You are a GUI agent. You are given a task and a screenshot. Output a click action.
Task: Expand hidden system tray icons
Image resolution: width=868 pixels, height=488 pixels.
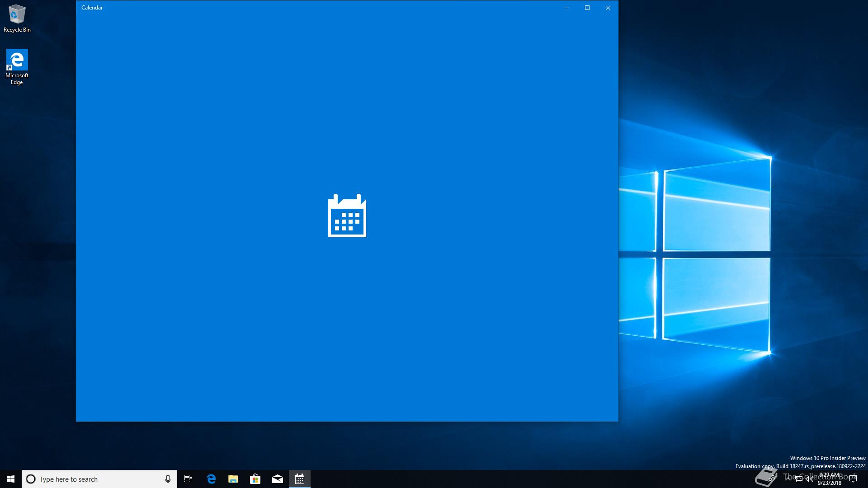[x=788, y=479]
